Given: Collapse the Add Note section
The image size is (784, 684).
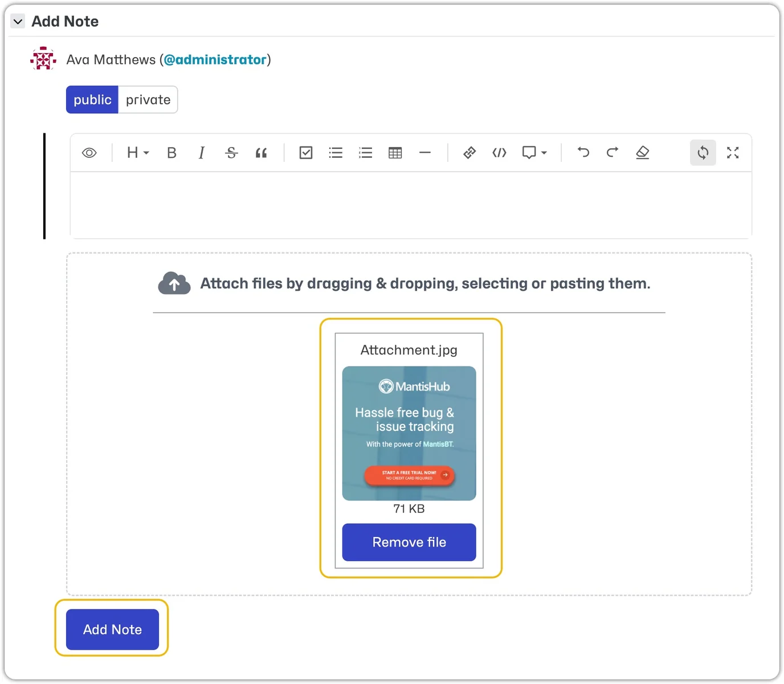Looking at the screenshot, I should (x=18, y=22).
